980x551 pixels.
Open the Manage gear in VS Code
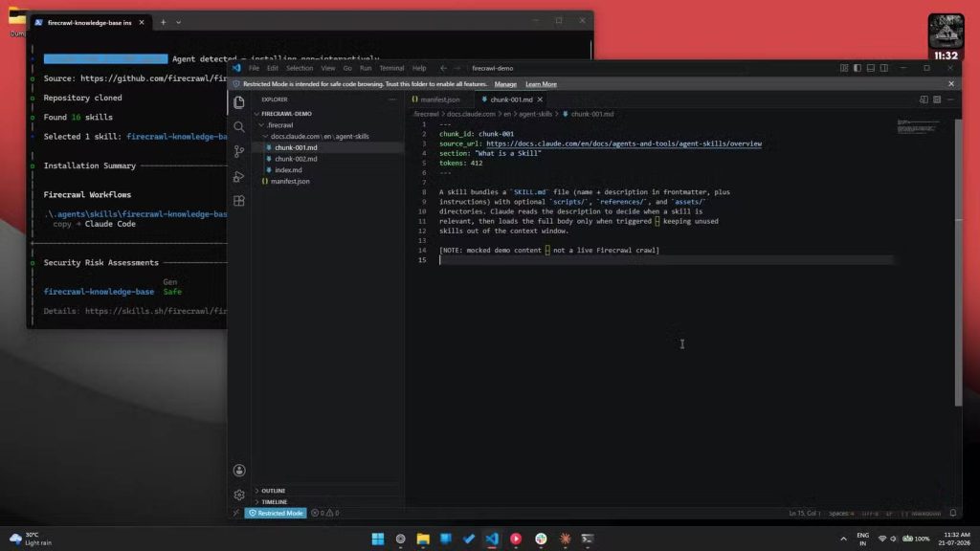(x=239, y=495)
